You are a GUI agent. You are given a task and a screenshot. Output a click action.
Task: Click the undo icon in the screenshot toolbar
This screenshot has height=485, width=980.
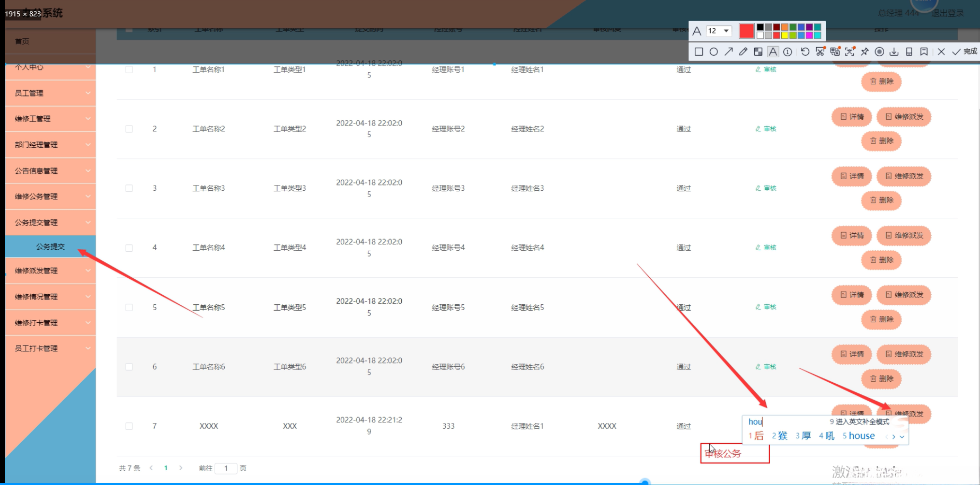pos(805,51)
